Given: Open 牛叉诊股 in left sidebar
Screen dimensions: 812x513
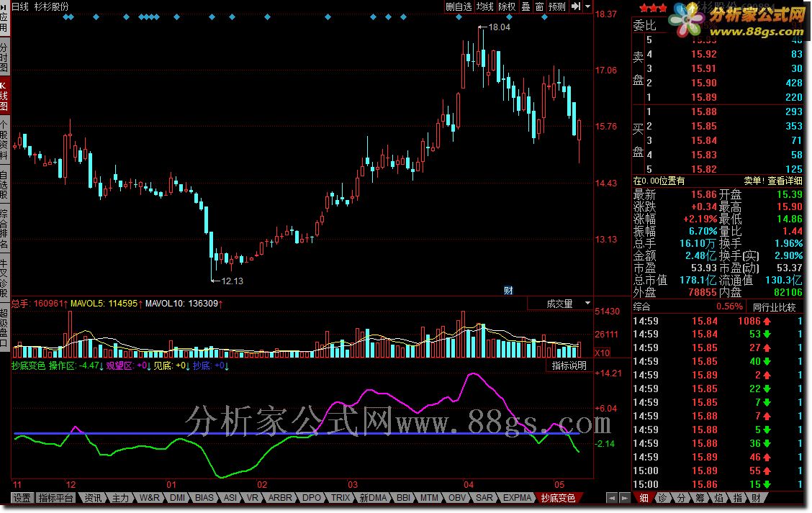Looking at the screenshot, I should click(4, 278).
